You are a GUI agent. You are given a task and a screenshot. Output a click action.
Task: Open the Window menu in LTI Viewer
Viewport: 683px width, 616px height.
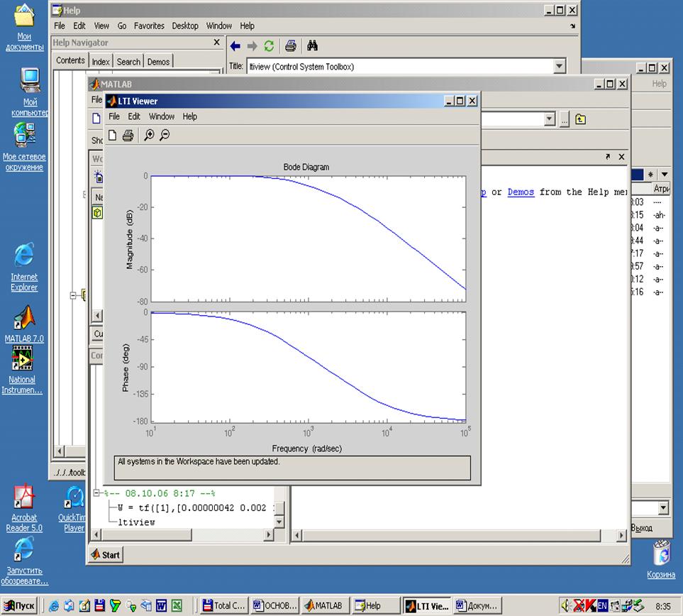pyautogui.click(x=161, y=116)
